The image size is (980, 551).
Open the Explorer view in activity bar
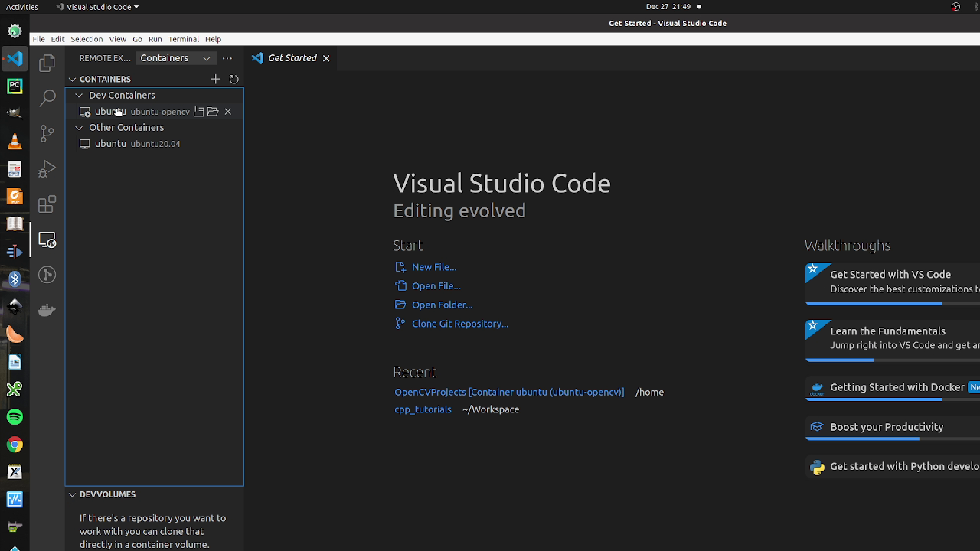(47, 62)
